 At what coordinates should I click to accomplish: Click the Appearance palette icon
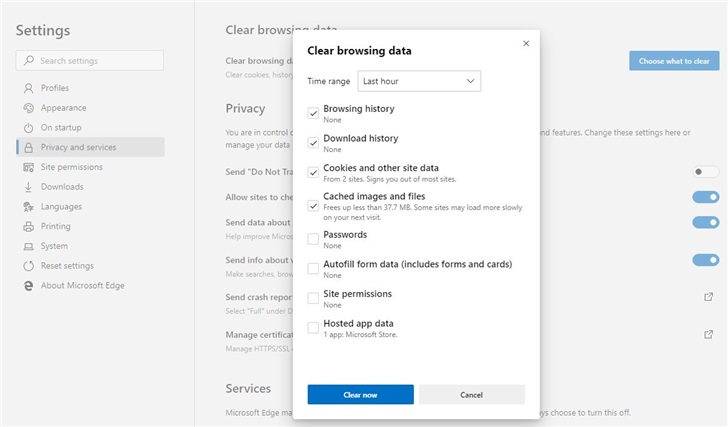(x=29, y=108)
